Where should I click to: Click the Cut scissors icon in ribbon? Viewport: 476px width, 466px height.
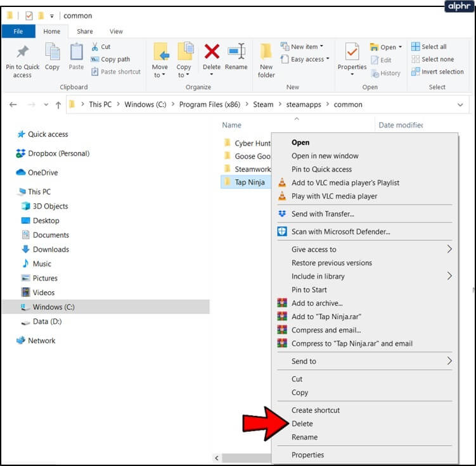[x=94, y=47]
